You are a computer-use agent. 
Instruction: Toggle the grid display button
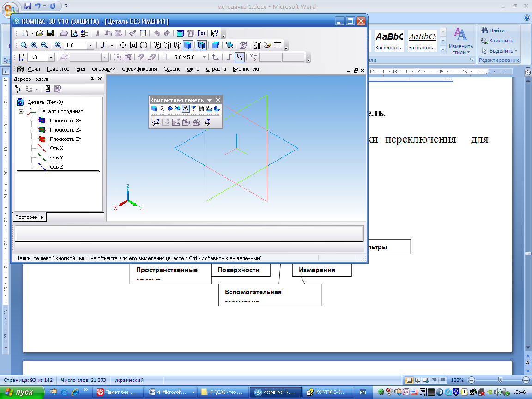coord(166,57)
